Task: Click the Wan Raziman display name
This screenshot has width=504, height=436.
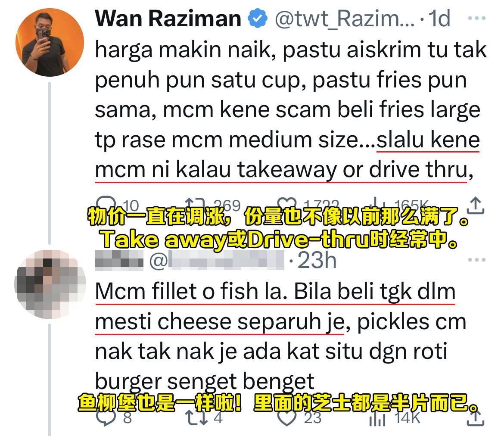Action: [168, 19]
